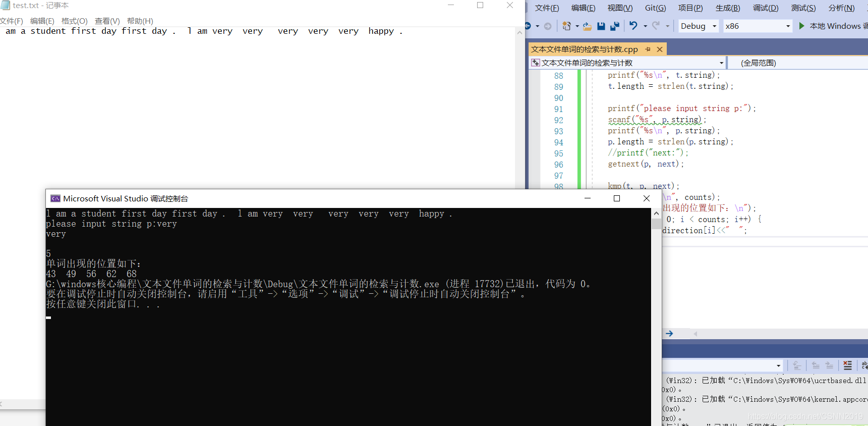Go to next message in output
This screenshot has height=426, width=868.
coord(829,365)
